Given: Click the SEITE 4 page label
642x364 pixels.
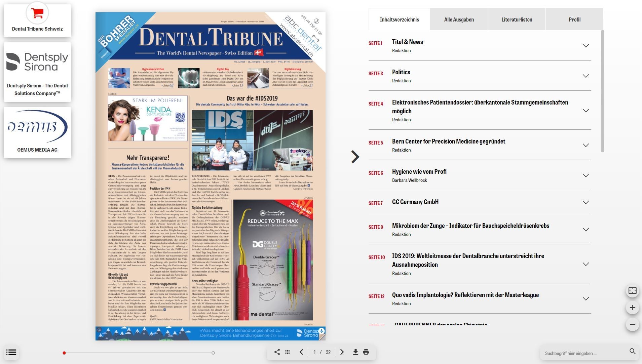Looking at the screenshot, I should (x=376, y=104).
